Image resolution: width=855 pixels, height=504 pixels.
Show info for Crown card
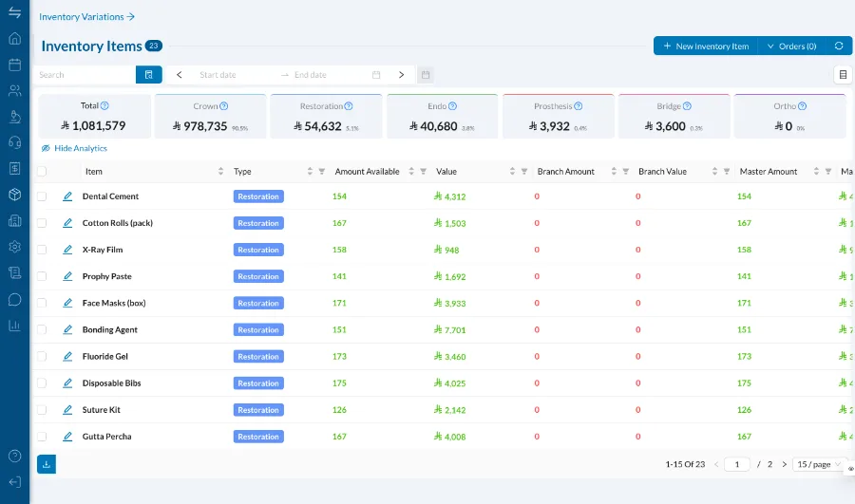[x=223, y=106]
